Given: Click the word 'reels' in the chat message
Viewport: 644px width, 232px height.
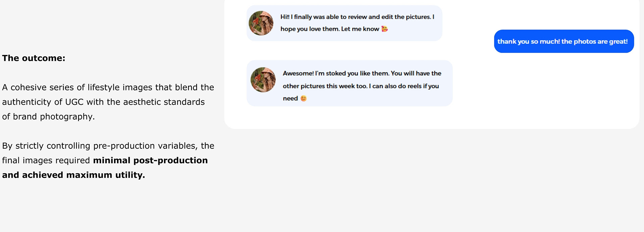Looking at the screenshot, I should pyautogui.click(x=414, y=86).
